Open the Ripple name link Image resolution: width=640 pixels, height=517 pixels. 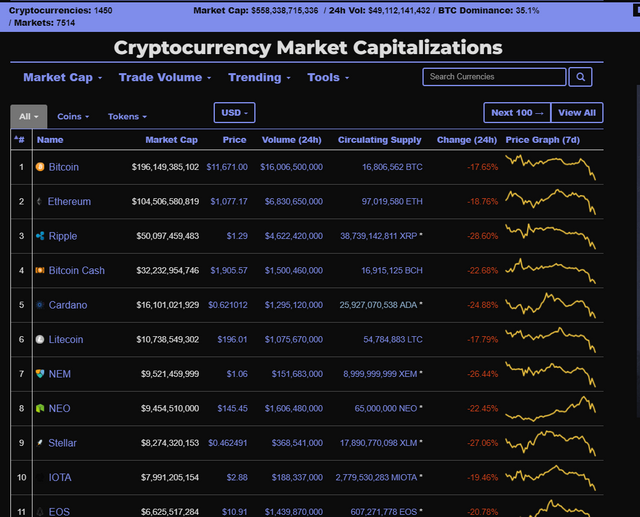pos(63,236)
